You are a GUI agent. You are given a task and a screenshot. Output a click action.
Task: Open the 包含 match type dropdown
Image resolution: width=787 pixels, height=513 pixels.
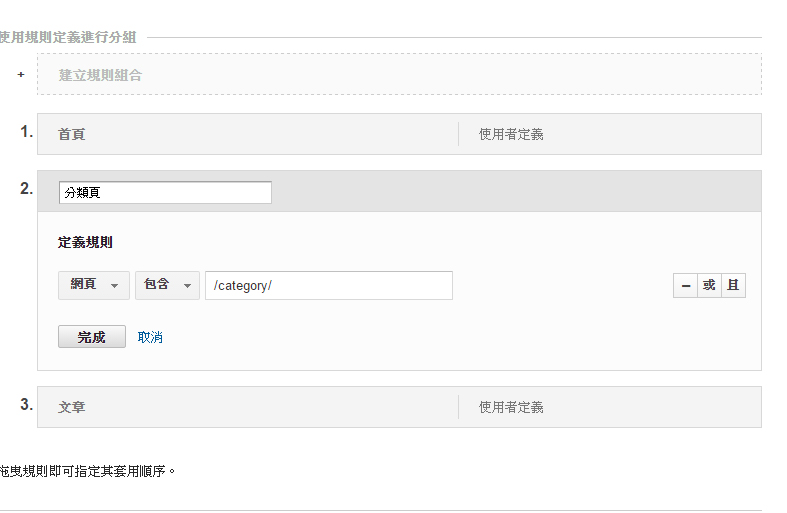pos(167,285)
